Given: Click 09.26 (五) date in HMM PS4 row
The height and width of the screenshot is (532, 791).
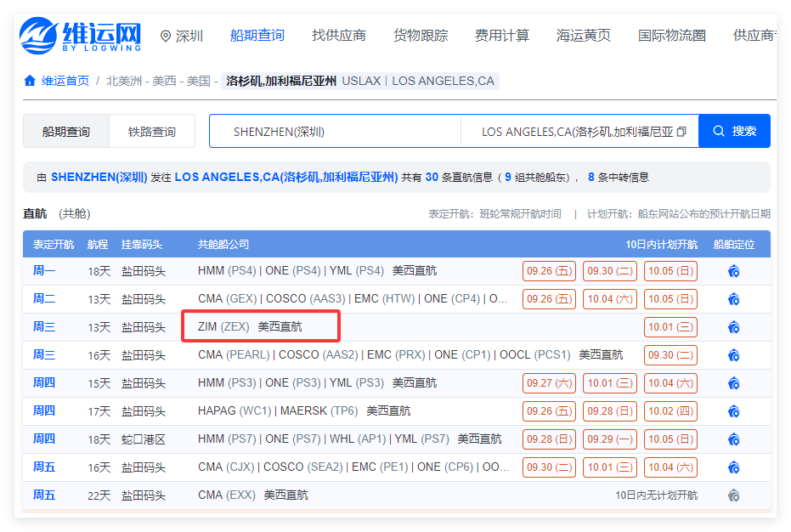Looking at the screenshot, I should (550, 271).
